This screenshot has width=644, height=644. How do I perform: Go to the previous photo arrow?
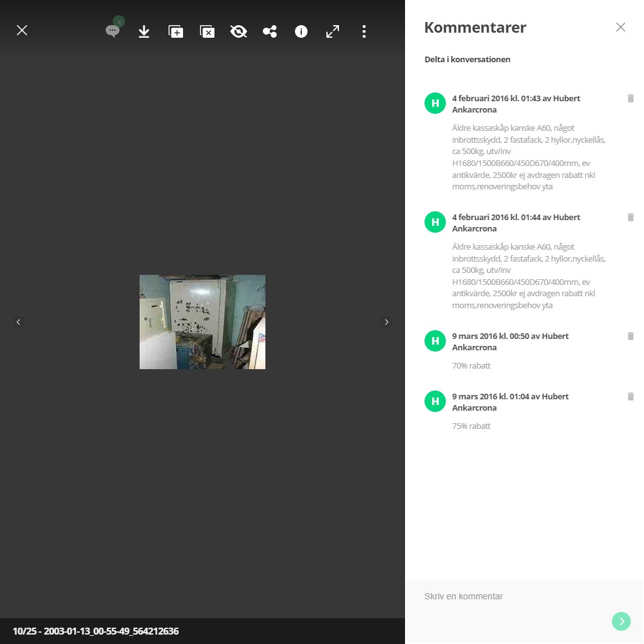(x=18, y=322)
